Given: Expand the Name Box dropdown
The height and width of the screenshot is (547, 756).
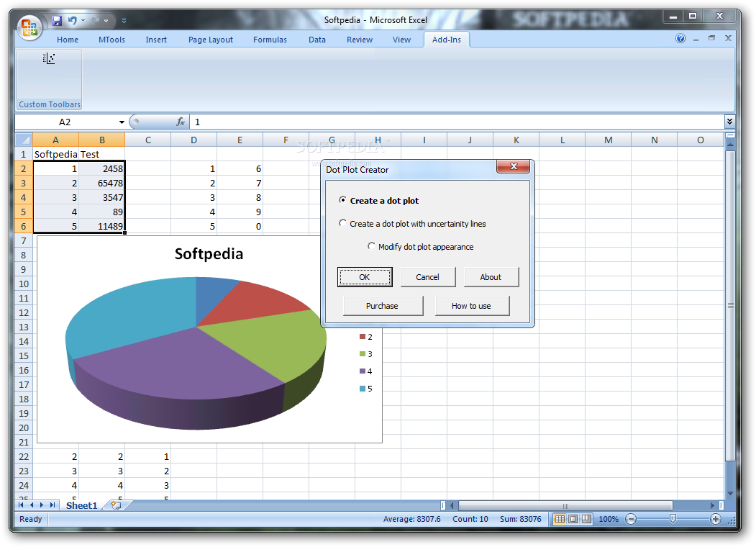Looking at the screenshot, I should tap(122, 122).
